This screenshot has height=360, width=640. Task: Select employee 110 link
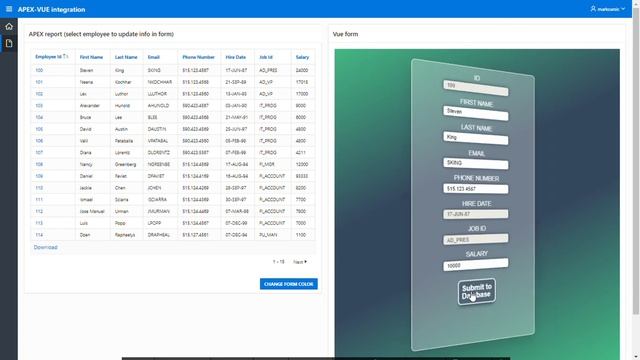click(x=39, y=188)
